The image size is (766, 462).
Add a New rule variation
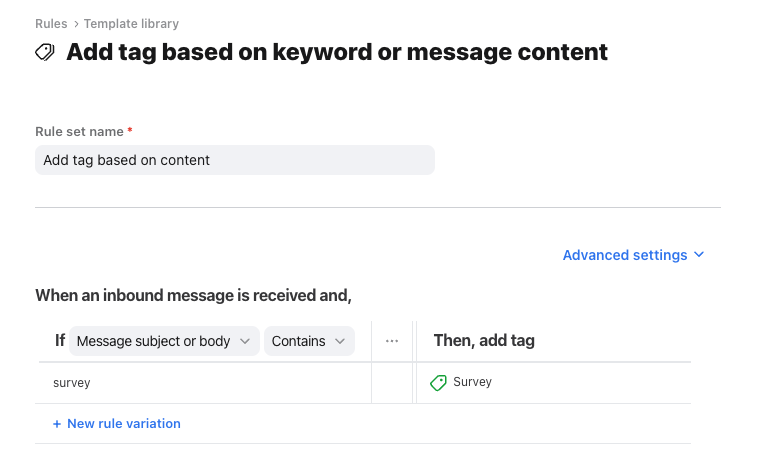tap(123, 424)
